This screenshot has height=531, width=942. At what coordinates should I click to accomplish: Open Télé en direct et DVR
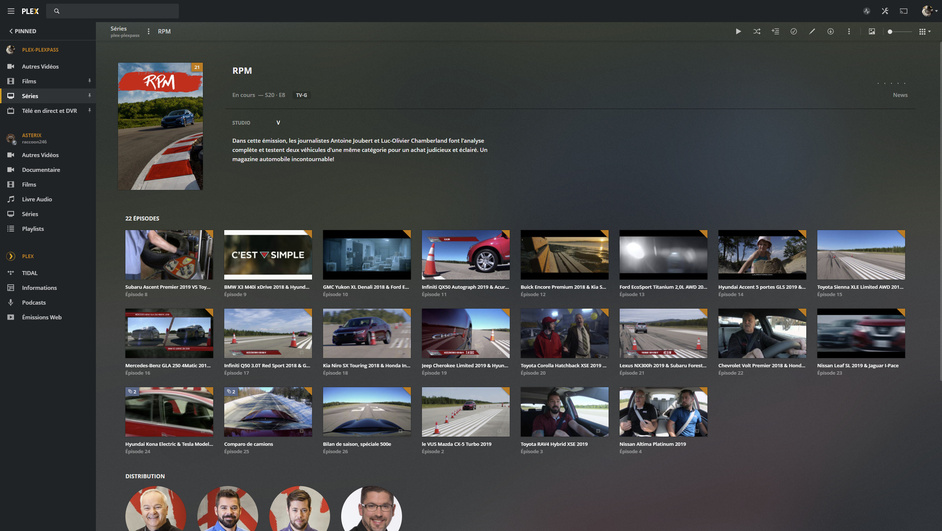[47, 111]
